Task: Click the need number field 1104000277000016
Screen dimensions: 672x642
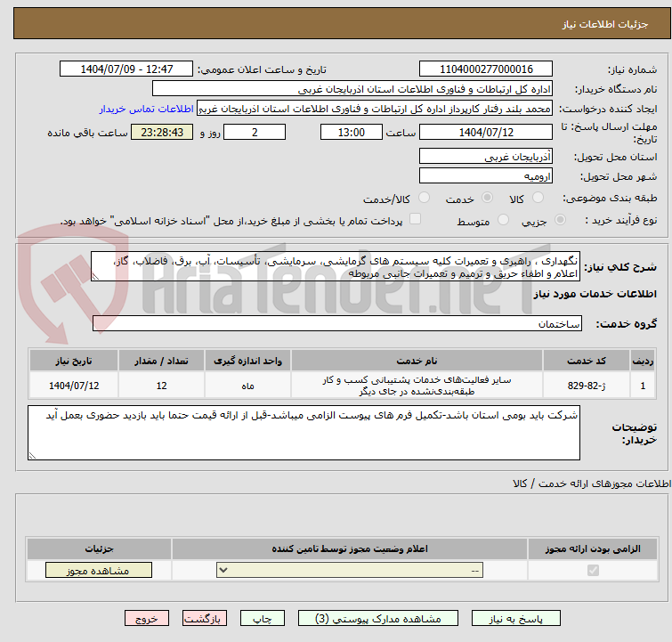Action: pos(486,69)
